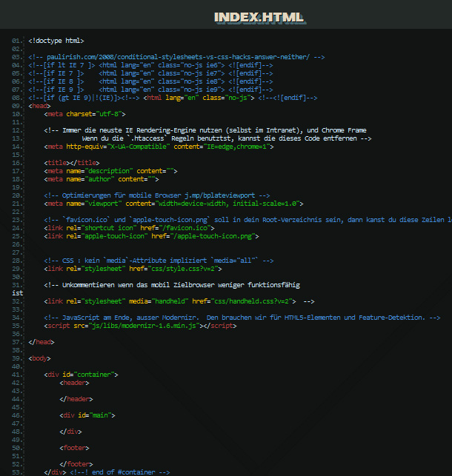The height and width of the screenshot is (476, 452).
Task: Click line number 40. in the gutter
Action: pos(17,366)
